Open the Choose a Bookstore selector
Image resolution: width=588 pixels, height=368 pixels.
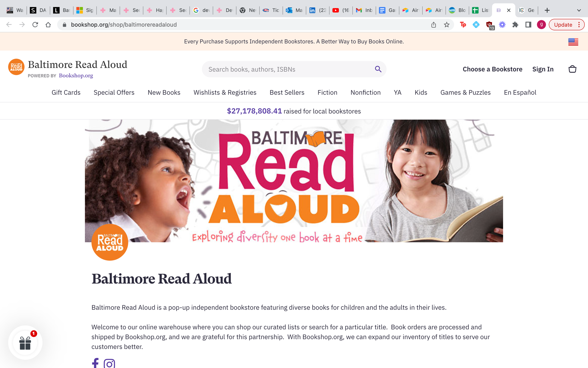(x=492, y=69)
